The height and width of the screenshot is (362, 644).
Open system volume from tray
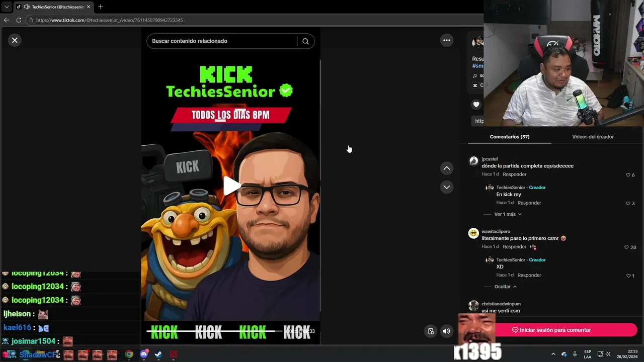pos(608,354)
